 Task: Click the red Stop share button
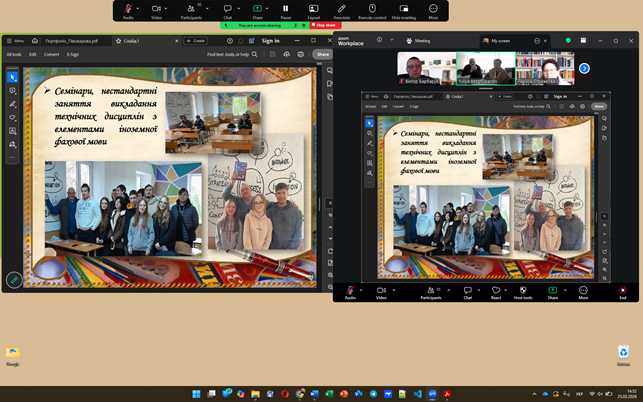[x=326, y=25]
